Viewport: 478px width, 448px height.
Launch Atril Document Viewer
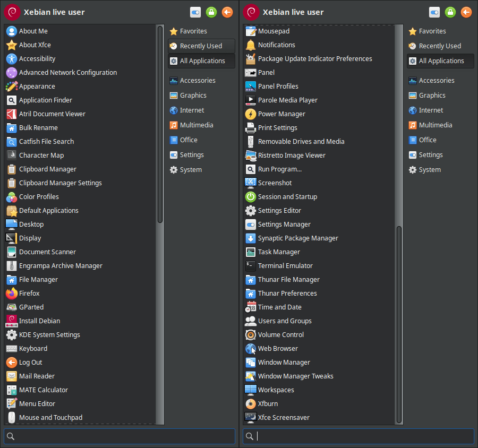(52, 114)
